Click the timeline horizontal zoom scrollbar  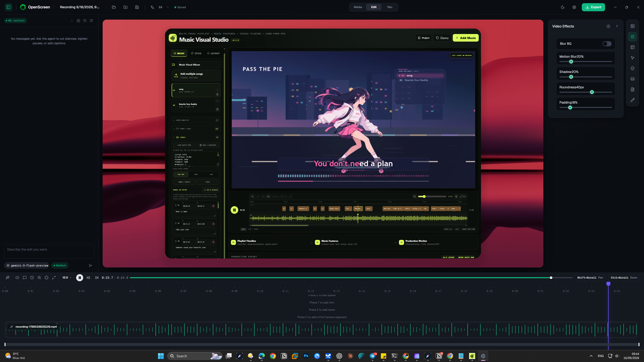click(322, 345)
